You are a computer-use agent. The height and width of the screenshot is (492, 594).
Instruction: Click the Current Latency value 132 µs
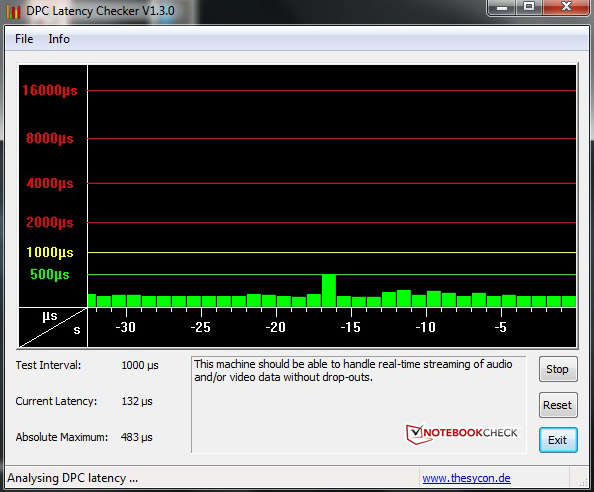137,401
